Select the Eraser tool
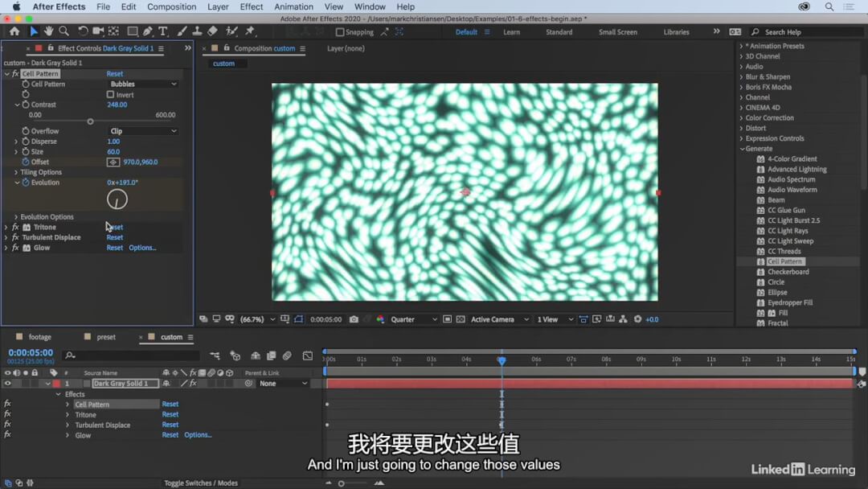The height and width of the screenshot is (489, 868). tap(212, 31)
